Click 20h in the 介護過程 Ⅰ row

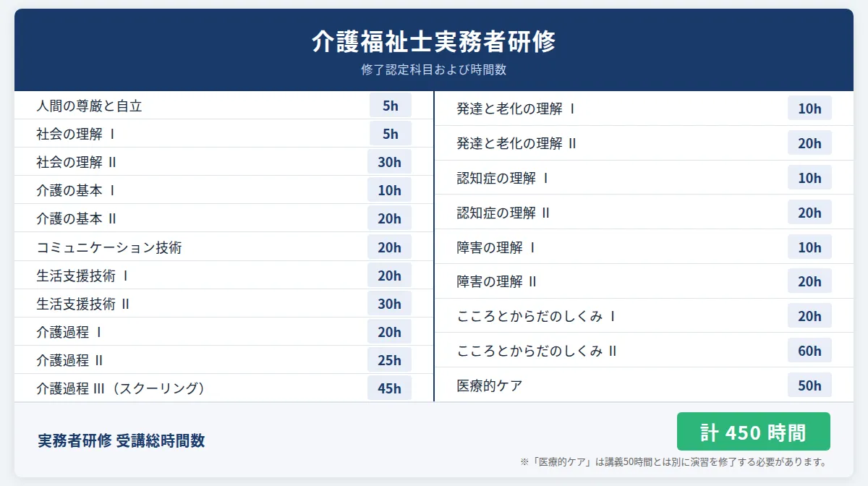click(389, 332)
